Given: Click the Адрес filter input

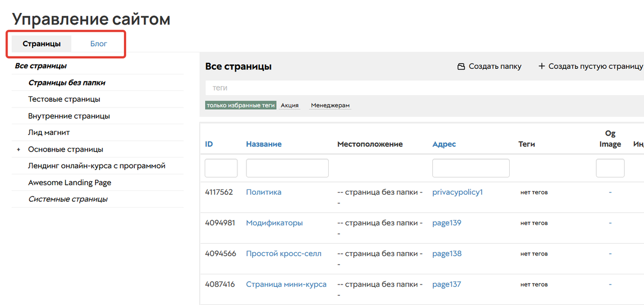Looking at the screenshot, I should pos(471,168).
